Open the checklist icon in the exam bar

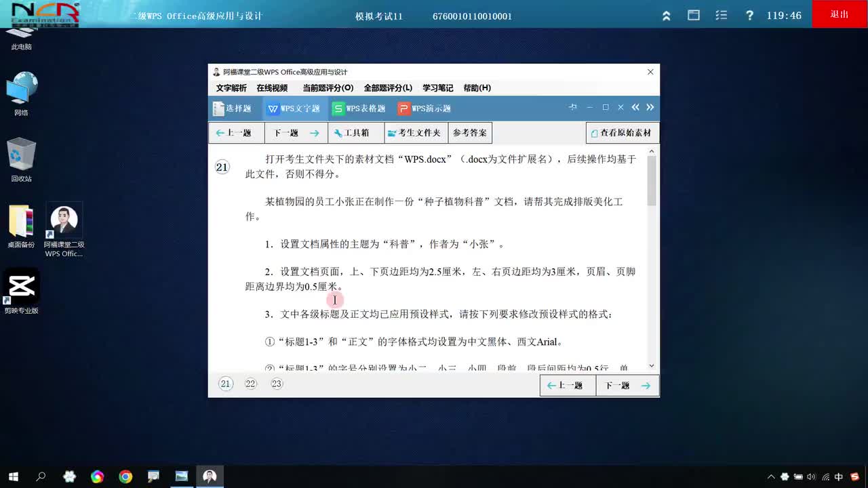(x=722, y=15)
